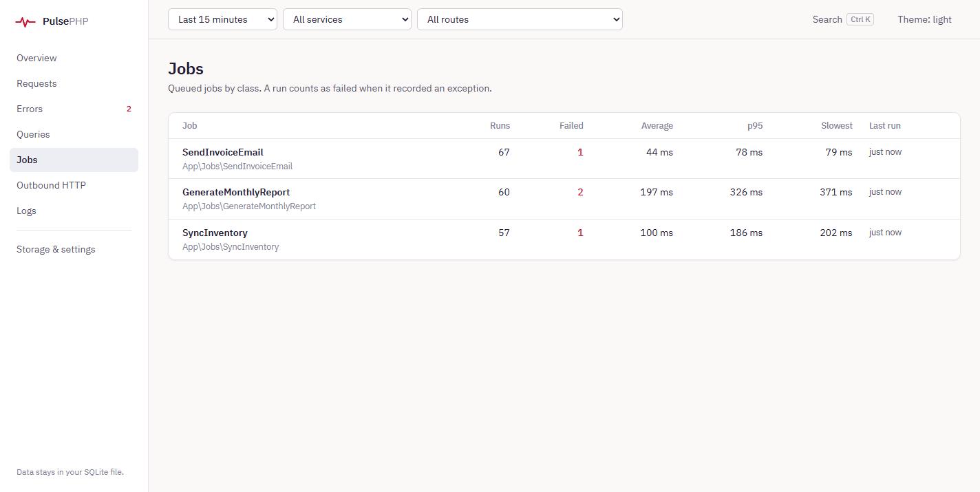Screen dimensions: 980x492
Task: Click the Errors count badge
Action: [129, 109]
